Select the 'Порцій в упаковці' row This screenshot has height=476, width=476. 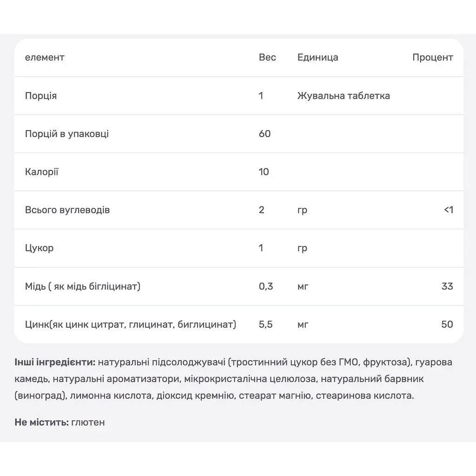pyautogui.click(x=239, y=134)
